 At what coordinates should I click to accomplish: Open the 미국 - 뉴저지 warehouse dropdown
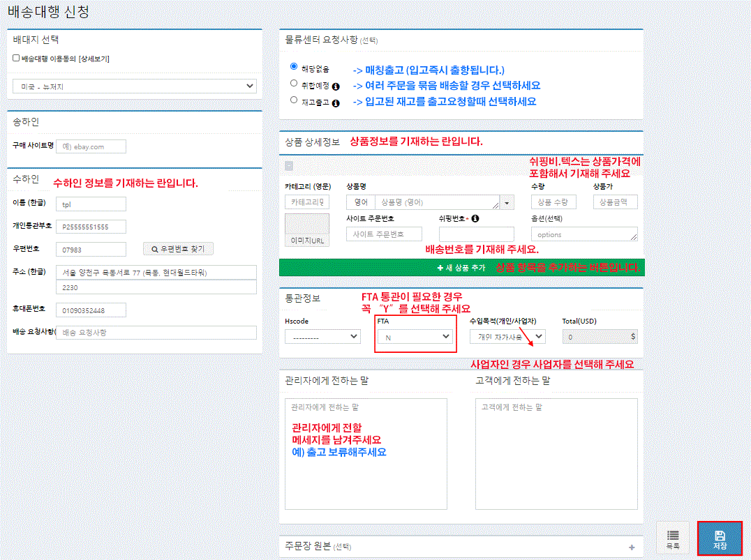[135, 86]
